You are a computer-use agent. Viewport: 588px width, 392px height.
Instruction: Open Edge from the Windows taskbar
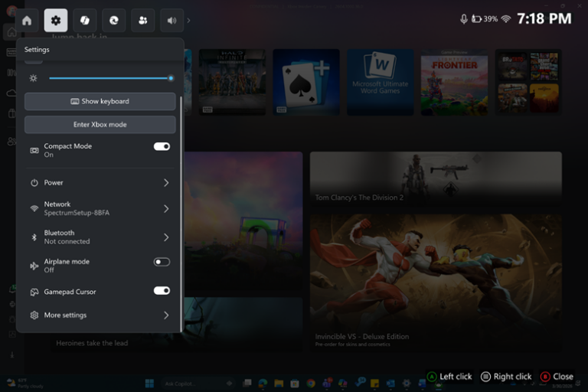tap(263, 383)
